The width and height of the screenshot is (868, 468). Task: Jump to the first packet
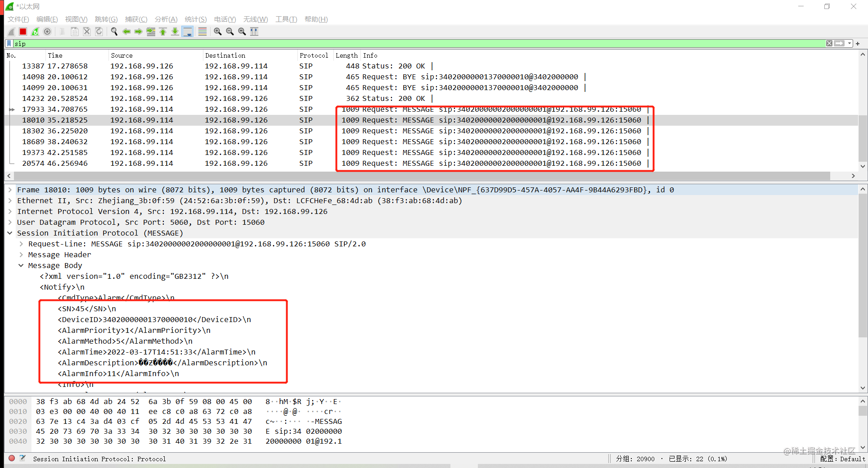[x=163, y=32]
